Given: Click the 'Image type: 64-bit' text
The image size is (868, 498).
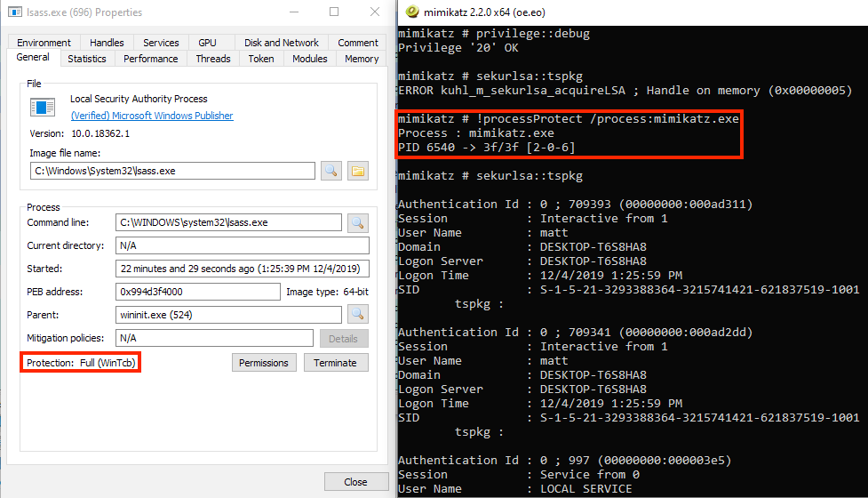Looking at the screenshot, I should (x=327, y=292).
